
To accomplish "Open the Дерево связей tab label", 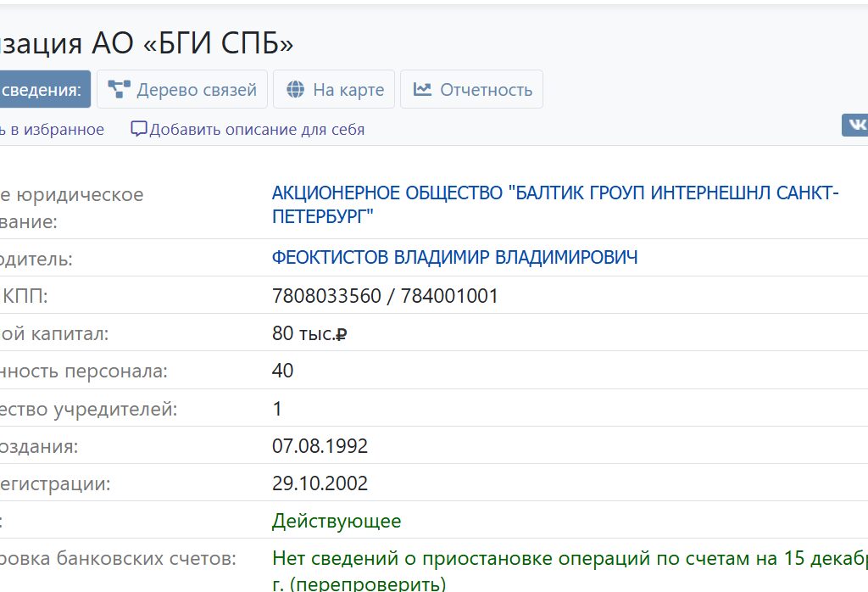I will click(x=197, y=90).
